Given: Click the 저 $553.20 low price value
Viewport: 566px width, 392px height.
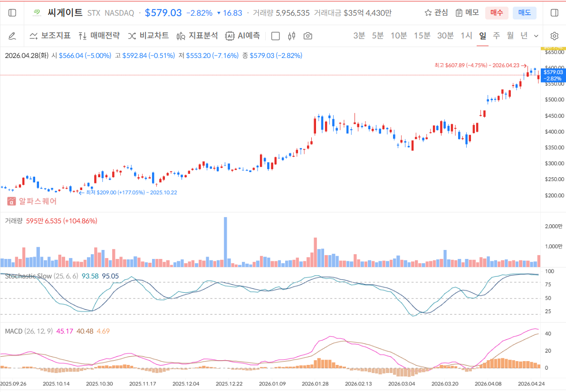Looking at the screenshot, I should (x=208, y=56).
